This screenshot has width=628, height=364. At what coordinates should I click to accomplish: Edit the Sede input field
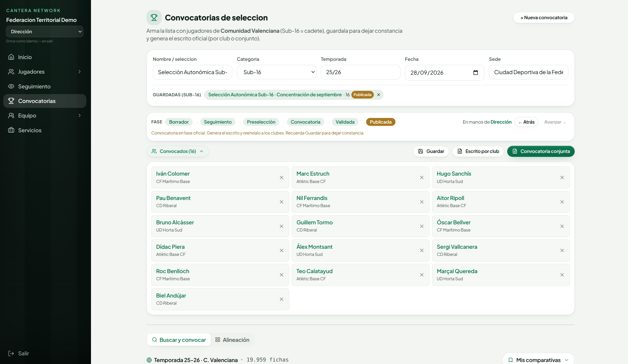[528, 72]
